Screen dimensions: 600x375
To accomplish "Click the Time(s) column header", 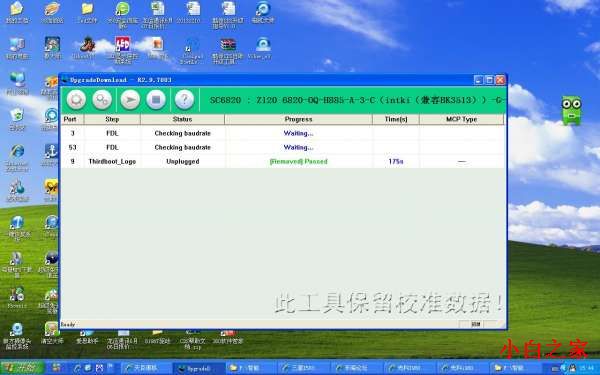I will [x=396, y=119].
